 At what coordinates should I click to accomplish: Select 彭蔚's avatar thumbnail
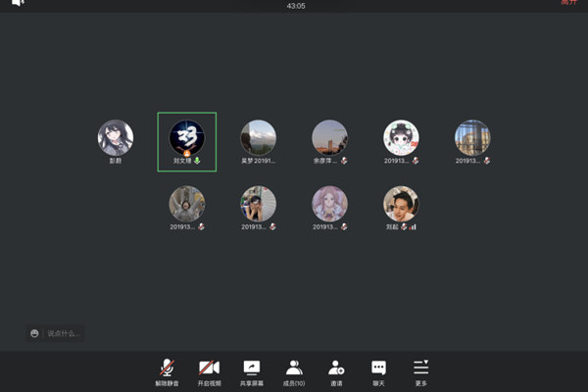(x=116, y=138)
